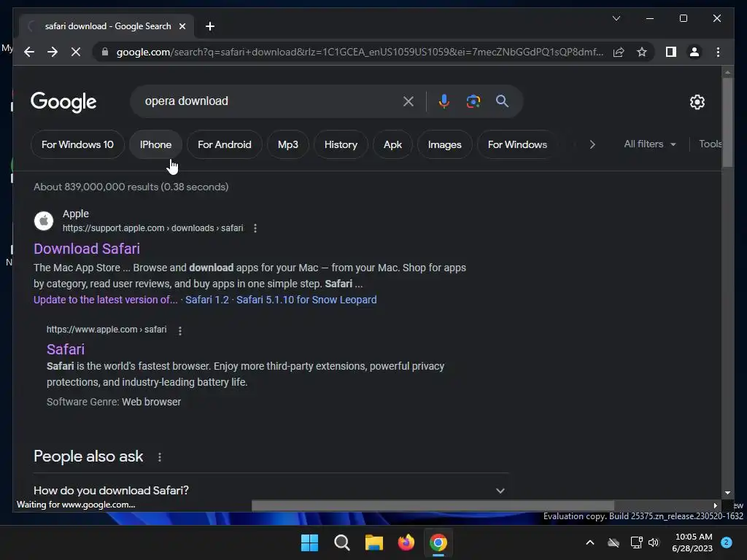Click the horizontal page scrollbar

(x=433, y=505)
